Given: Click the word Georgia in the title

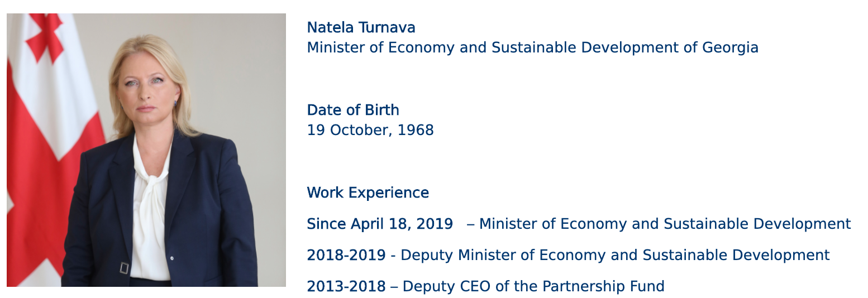Looking at the screenshot, I should 730,48.
